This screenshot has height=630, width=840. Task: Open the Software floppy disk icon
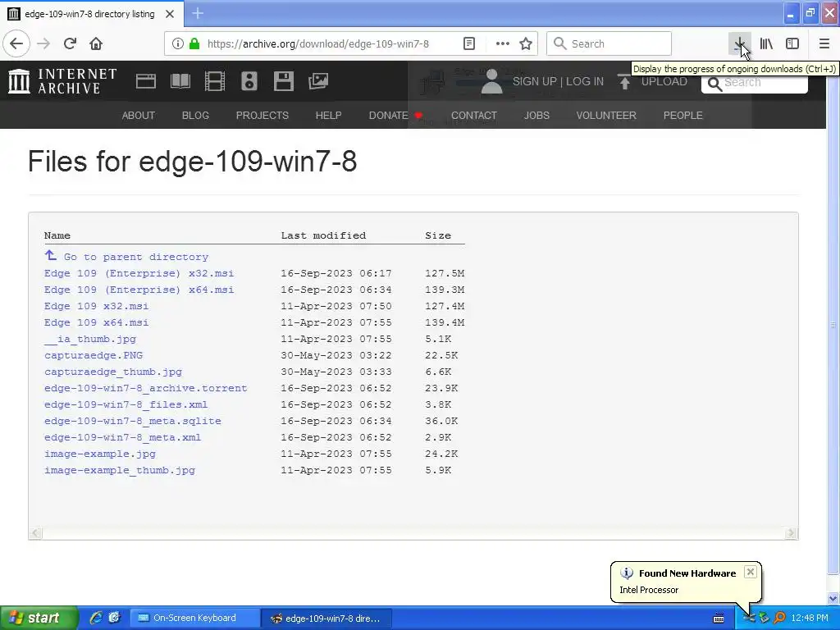(283, 81)
